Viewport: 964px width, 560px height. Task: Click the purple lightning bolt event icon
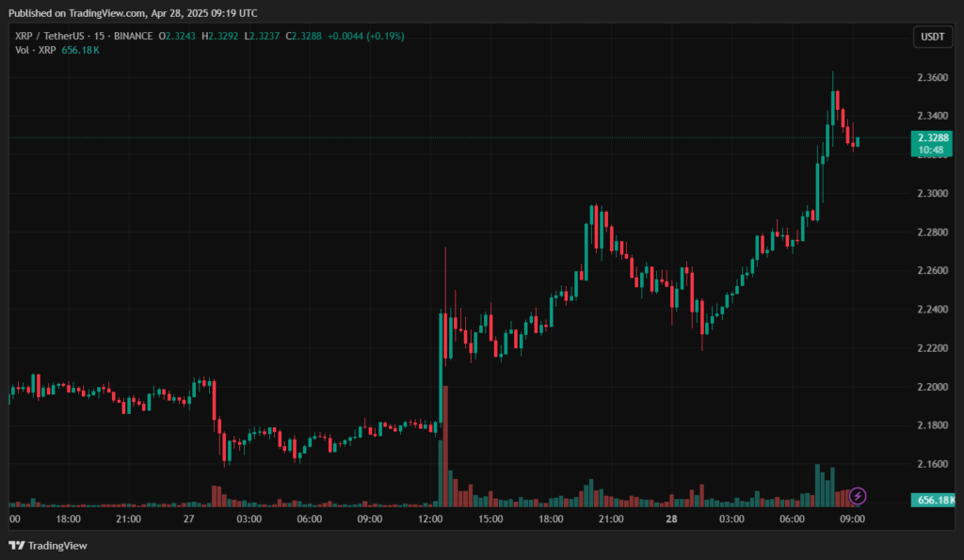858,495
